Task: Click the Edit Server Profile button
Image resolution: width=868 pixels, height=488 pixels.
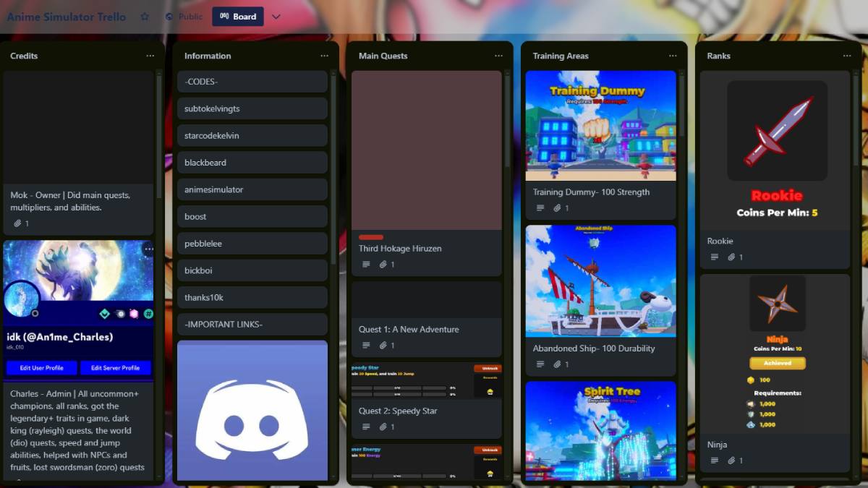Action: tap(115, 368)
